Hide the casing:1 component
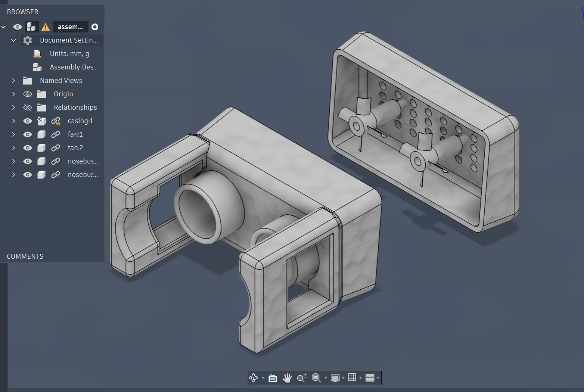Viewport: 584px width, 392px height. 28,121
